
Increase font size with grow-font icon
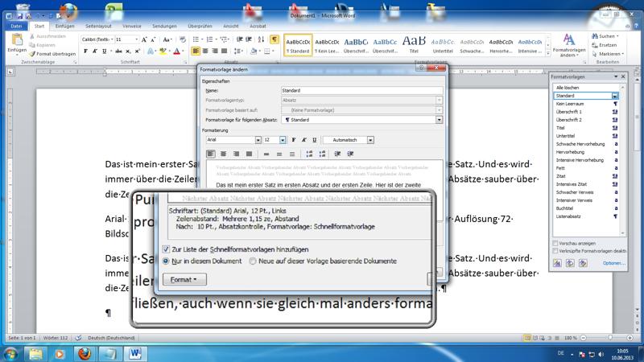144,39
